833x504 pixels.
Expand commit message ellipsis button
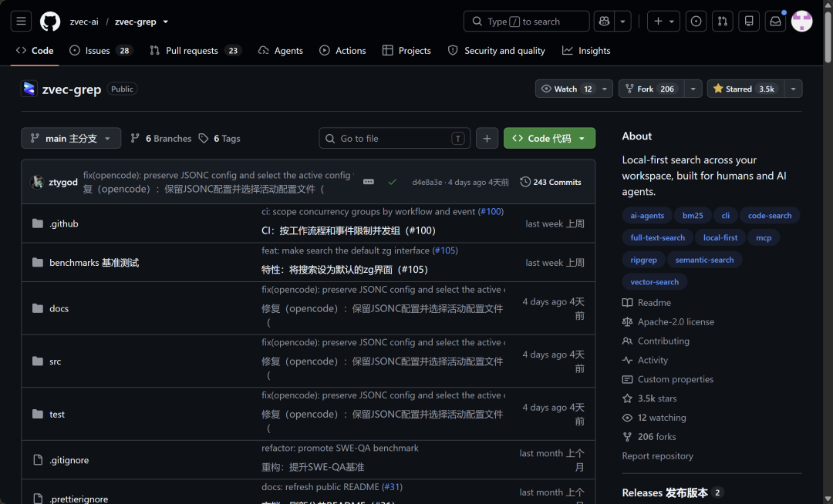368,182
